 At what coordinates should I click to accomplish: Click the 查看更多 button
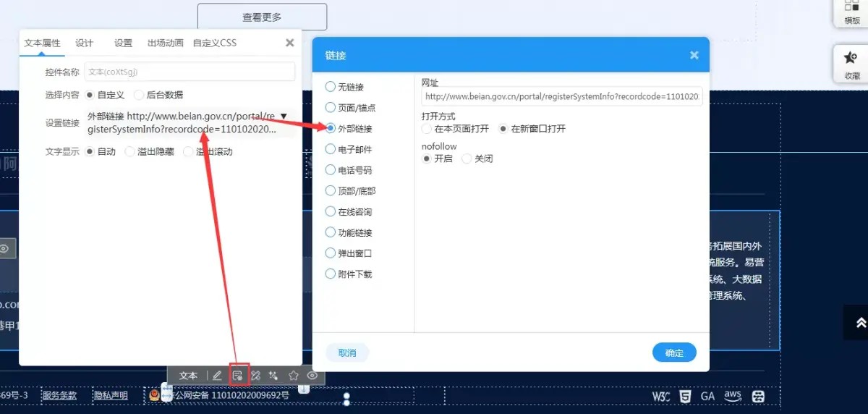pos(262,17)
